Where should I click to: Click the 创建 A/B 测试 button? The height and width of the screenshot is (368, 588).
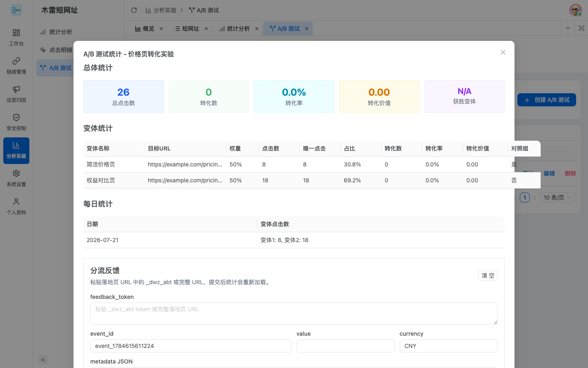(547, 100)
